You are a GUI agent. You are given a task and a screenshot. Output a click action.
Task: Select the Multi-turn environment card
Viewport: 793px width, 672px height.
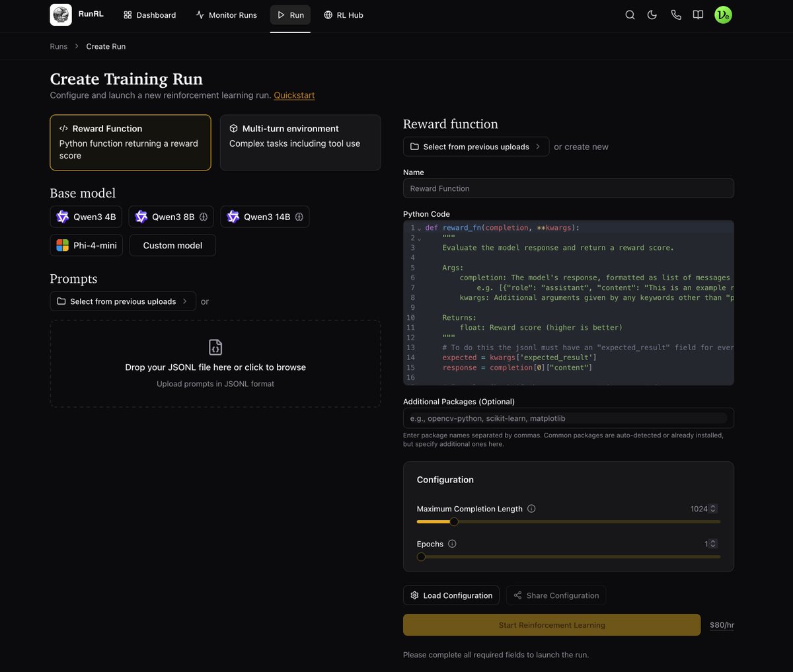coord(301,143)
